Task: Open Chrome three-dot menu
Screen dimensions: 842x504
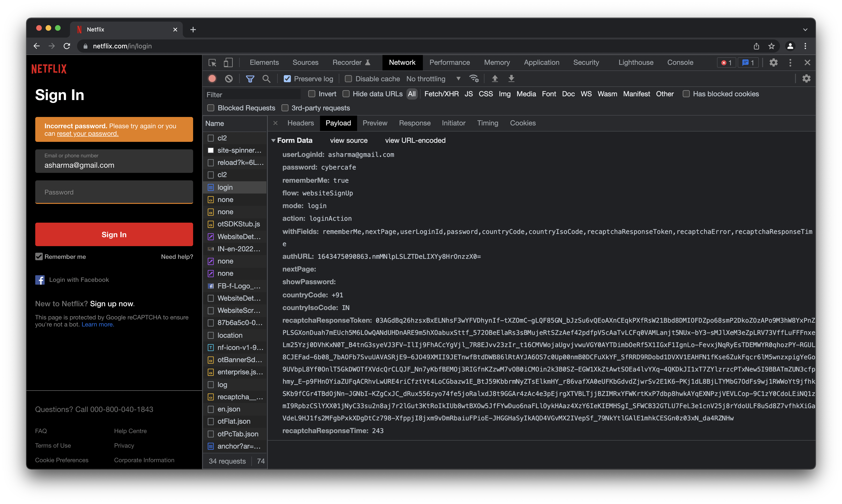Action: tap(805, 46)
